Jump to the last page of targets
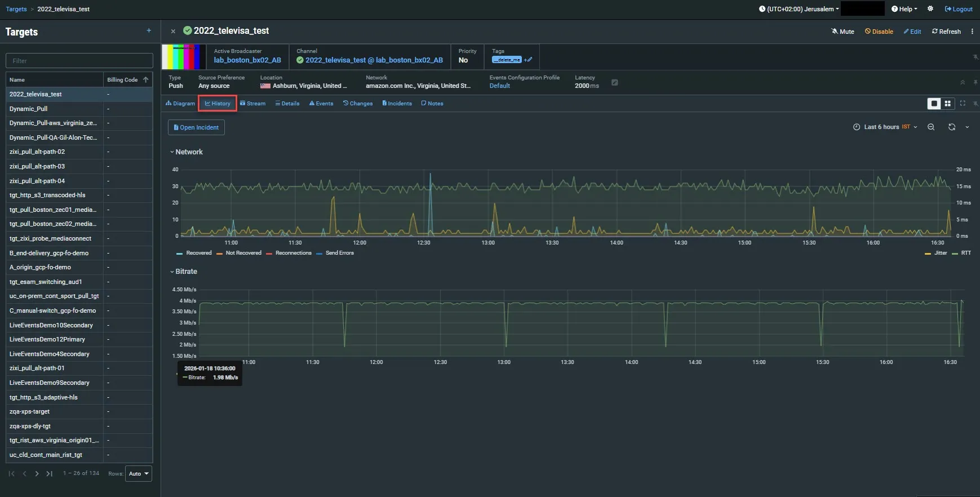 50,474
